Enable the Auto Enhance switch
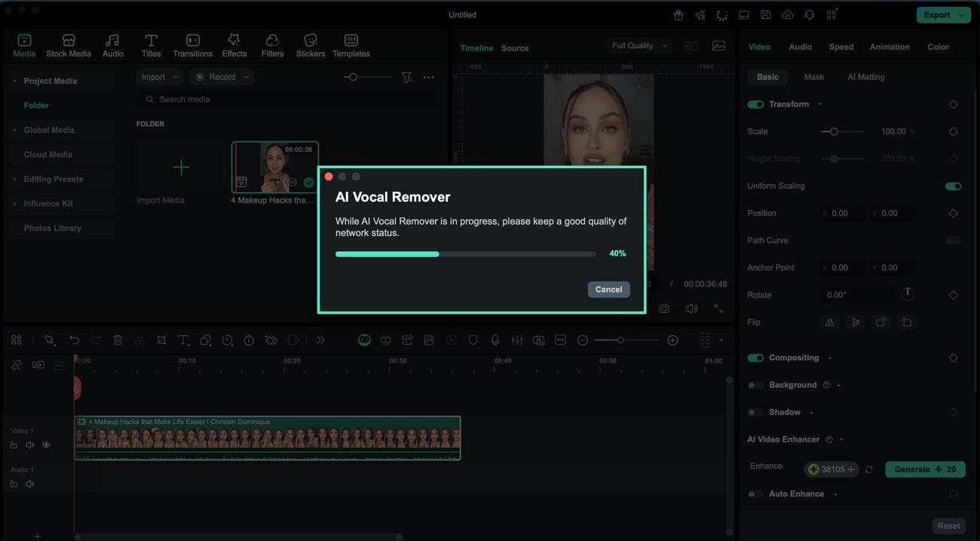Image resolution: width=980 pixels, height=541 pixels. coord(755,494)
